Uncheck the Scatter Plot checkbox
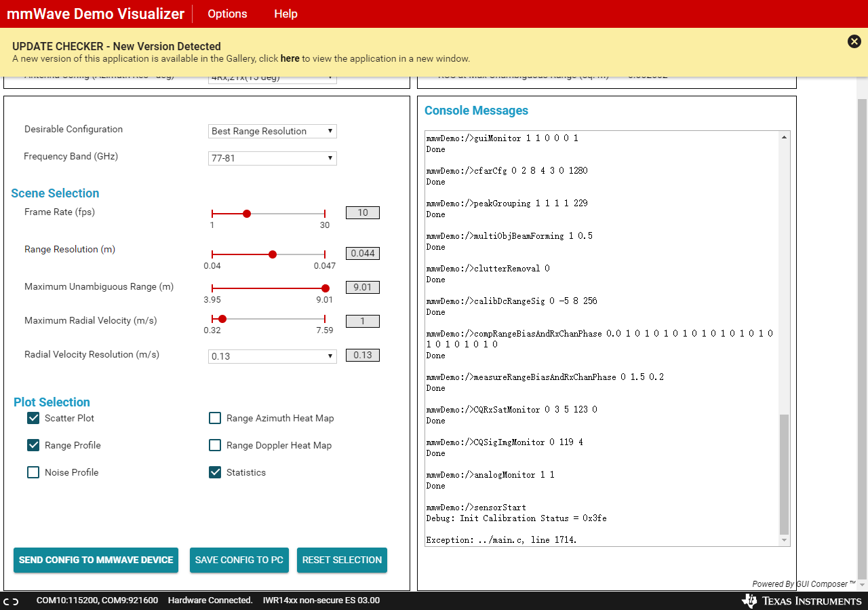This screenshot has width=868, height=610. pos(33,418)
